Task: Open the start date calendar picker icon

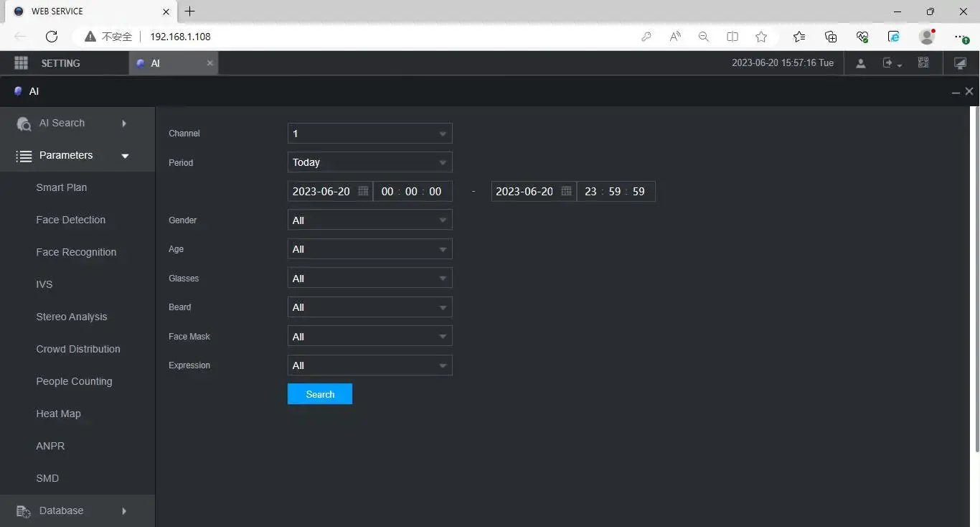Action: pyautogui.click(x=363, y=191)
